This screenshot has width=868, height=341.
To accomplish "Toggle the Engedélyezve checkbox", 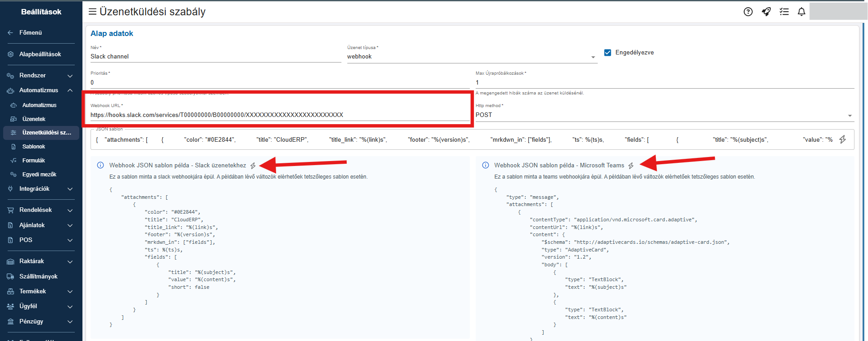I will pos(608,53).
